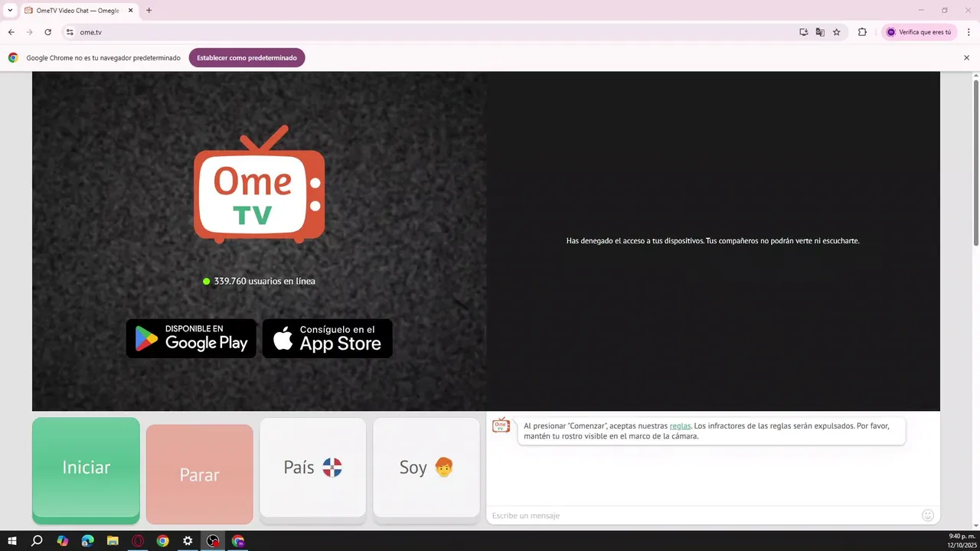The image size is (980, 551).
Task: Launch Copilot from the taskbar
Action: tap(63, 540)
